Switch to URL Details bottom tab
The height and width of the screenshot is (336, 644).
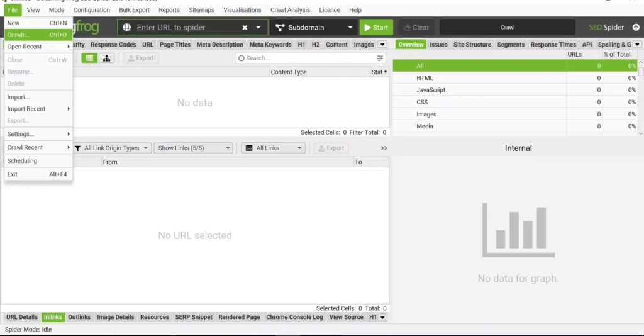click(x=22, y=317)
